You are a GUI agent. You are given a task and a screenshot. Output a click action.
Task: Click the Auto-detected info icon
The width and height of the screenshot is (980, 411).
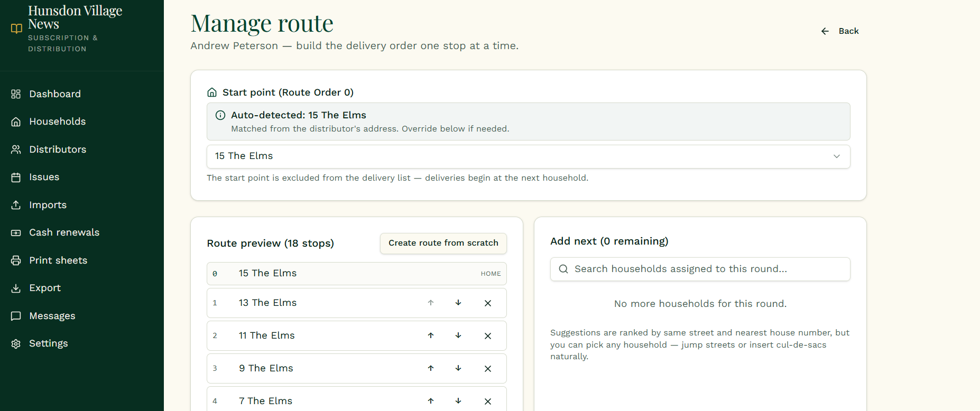[x=220, y=115]
